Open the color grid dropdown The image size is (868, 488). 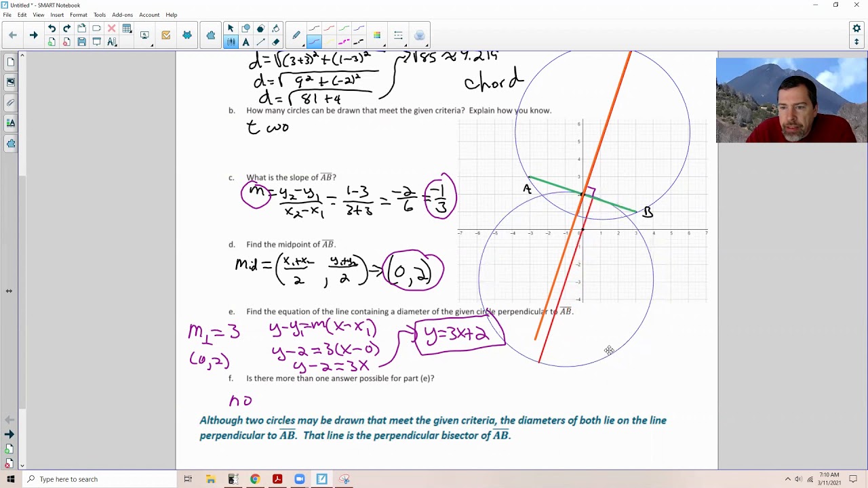pyautogui.click(x=377, y=35)
